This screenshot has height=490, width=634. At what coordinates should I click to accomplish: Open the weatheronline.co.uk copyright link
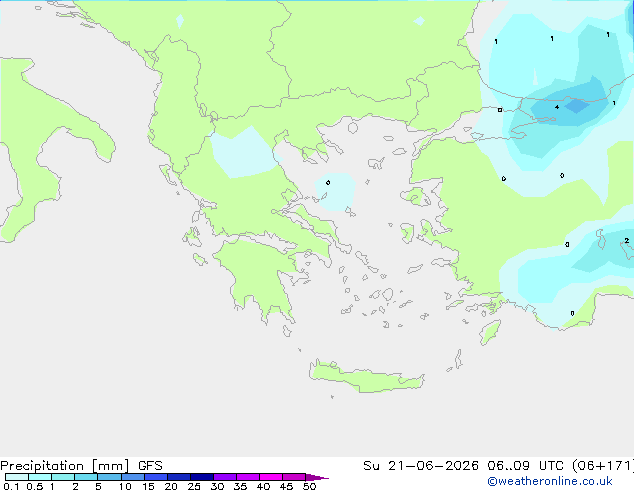(550, 481)
